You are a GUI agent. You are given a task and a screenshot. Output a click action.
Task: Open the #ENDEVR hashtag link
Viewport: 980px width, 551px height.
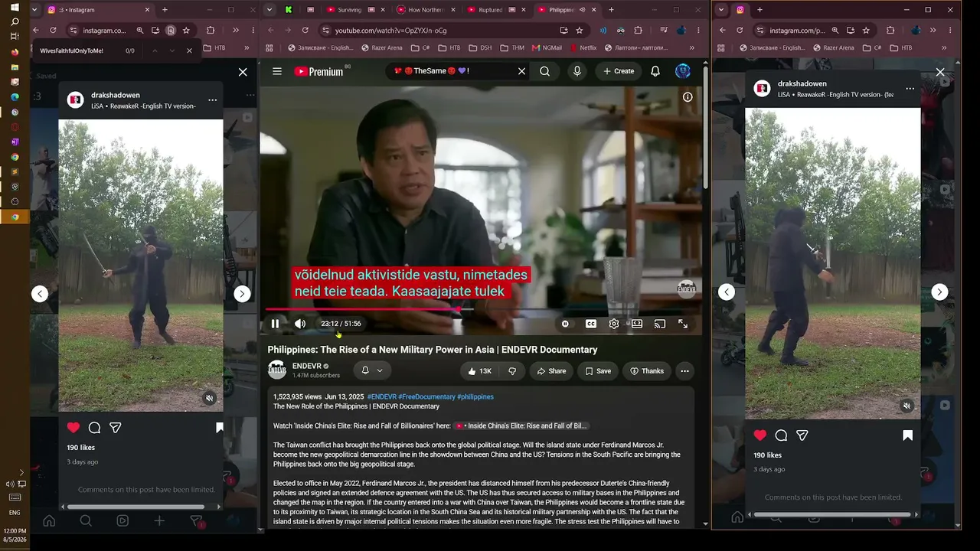point(381,397)
